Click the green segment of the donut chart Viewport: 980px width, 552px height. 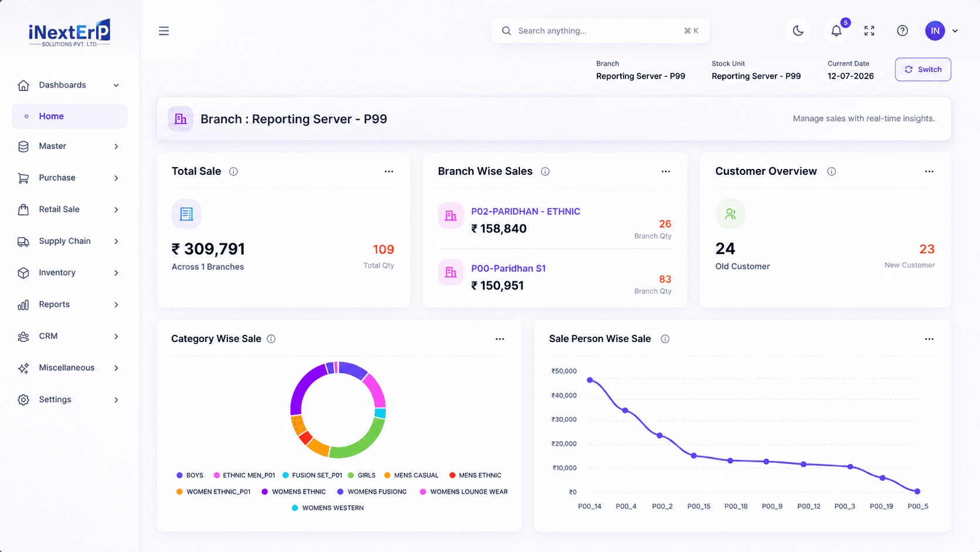[x=362, y=443]
